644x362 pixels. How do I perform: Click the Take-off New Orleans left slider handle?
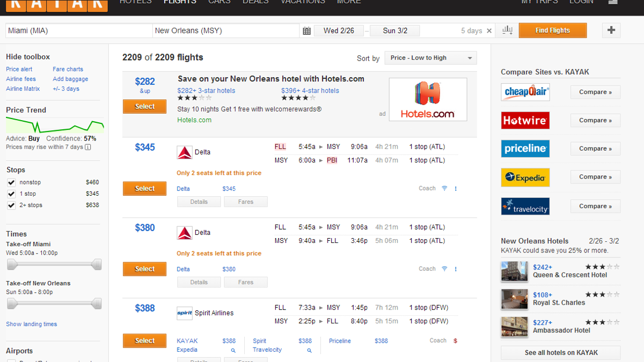12,304
